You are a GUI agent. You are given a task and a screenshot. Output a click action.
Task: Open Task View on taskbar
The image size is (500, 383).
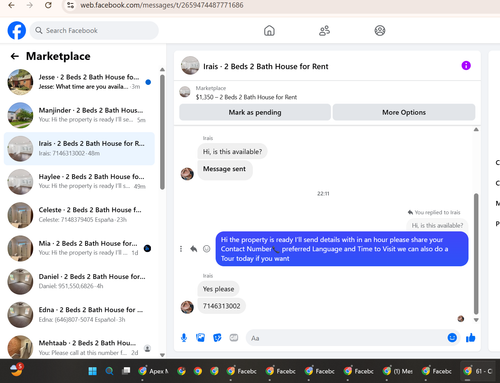pos(126,371)
